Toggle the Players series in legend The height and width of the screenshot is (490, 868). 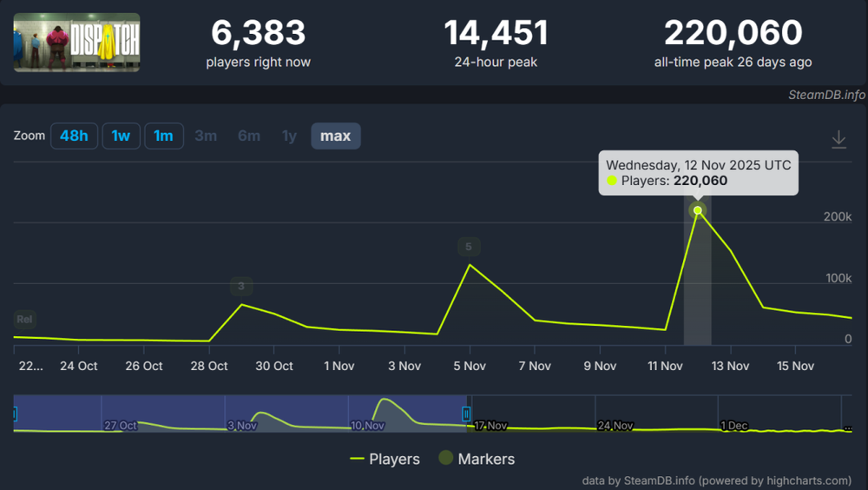(x=385, y=459)
